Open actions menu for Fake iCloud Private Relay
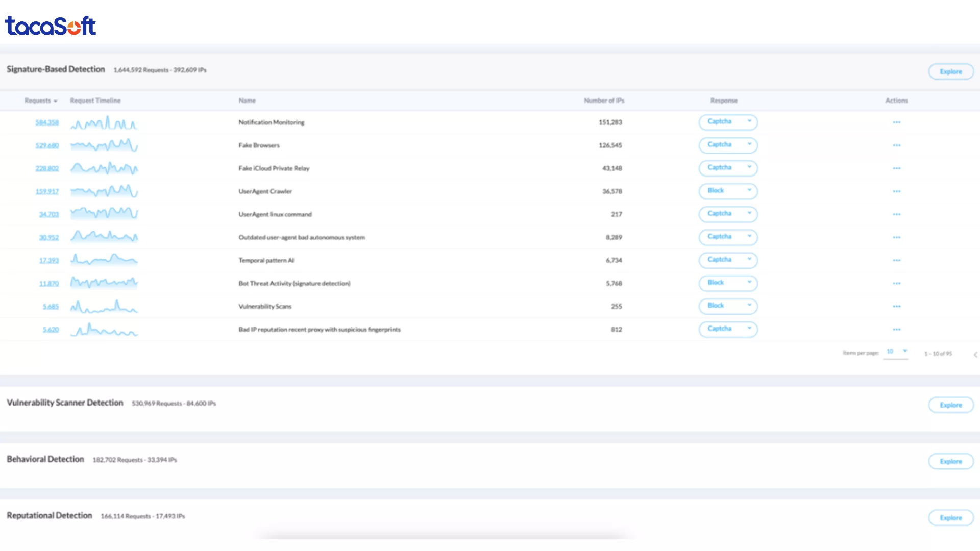980x551 pixels. [x=897, y=168]
